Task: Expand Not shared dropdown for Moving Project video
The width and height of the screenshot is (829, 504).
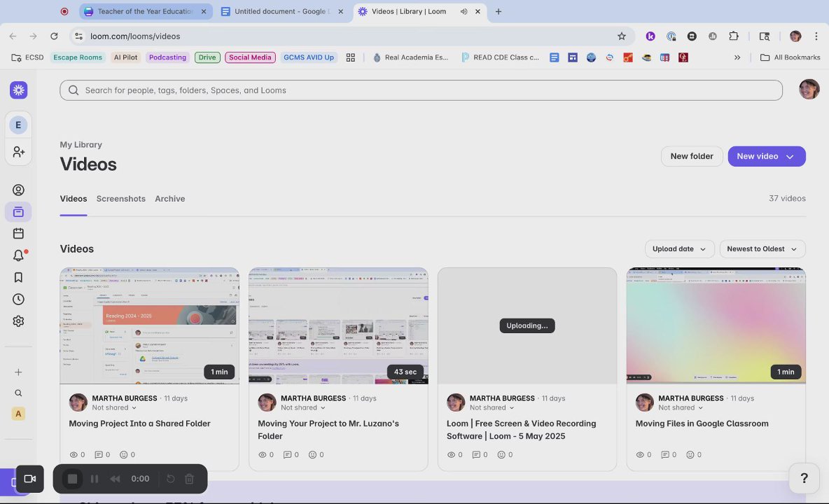Action: pos(114,407)
